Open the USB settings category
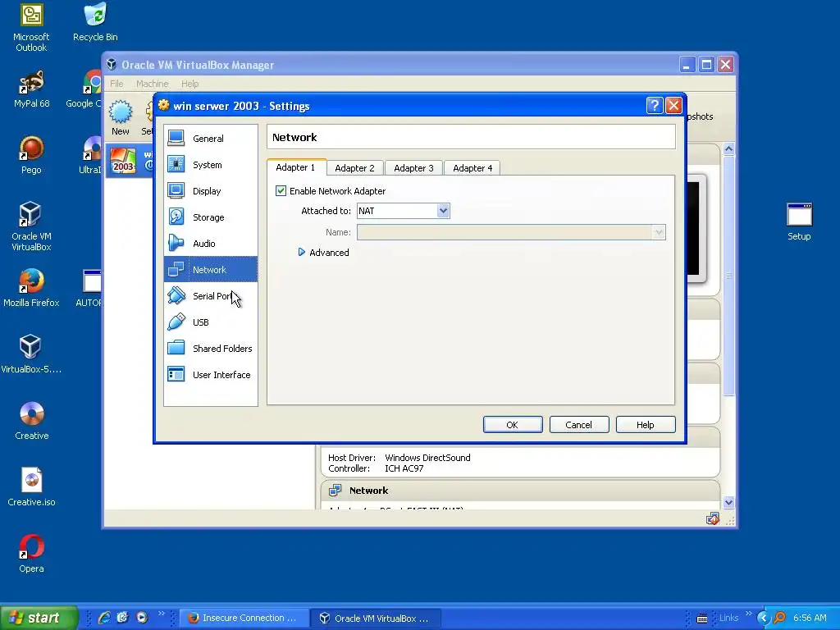This screenshot has height=630, width=840. pyautogui.click(x=211, y=322)
